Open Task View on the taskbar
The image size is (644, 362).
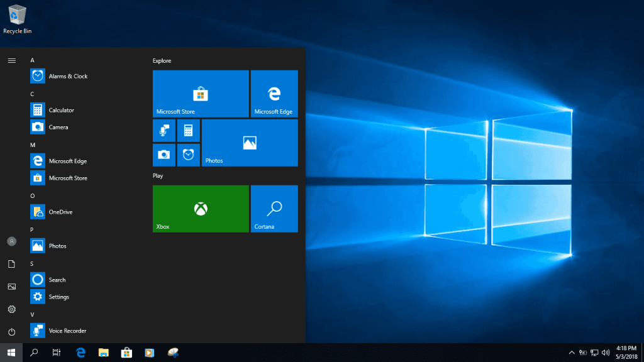click(x=57, y=353)
